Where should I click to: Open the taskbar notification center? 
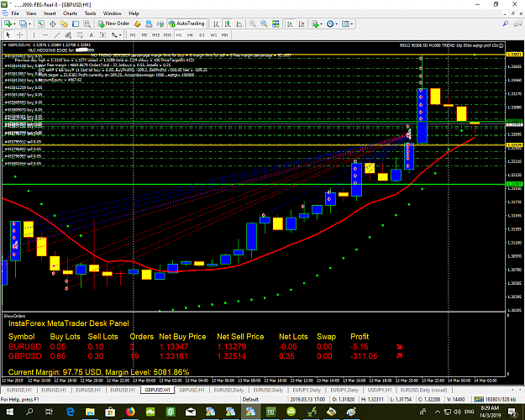(512, 412)
